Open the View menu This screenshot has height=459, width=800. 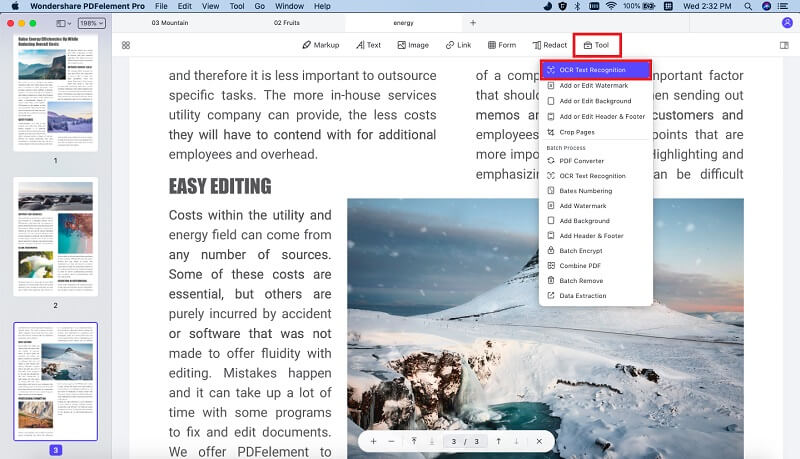tap(210, 6)
